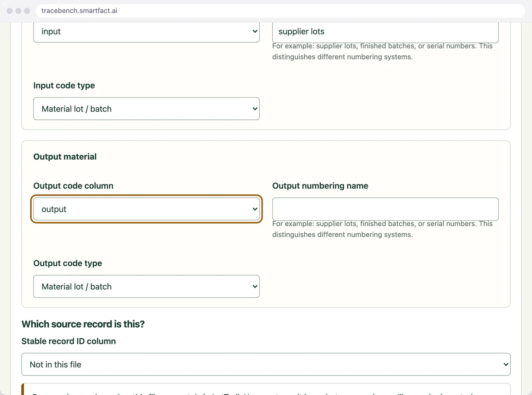Click the Output numbering name field
Image resolution: width=532 pixels, height=395 pixels.
click(x=385, y=209)
